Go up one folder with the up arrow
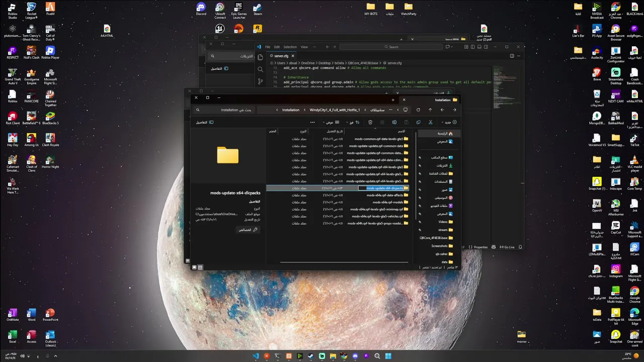The width and height of the screenshot is (644, 362). (x=430, y=110)
